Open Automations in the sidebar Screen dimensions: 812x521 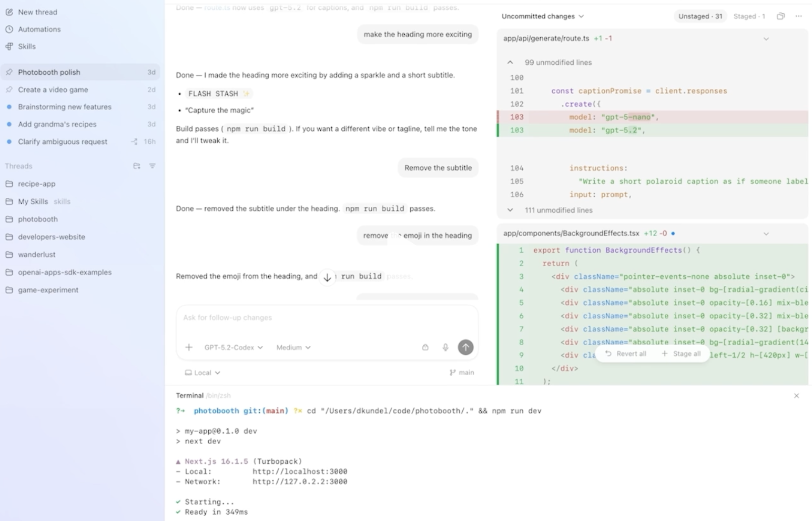pos(39,29)
